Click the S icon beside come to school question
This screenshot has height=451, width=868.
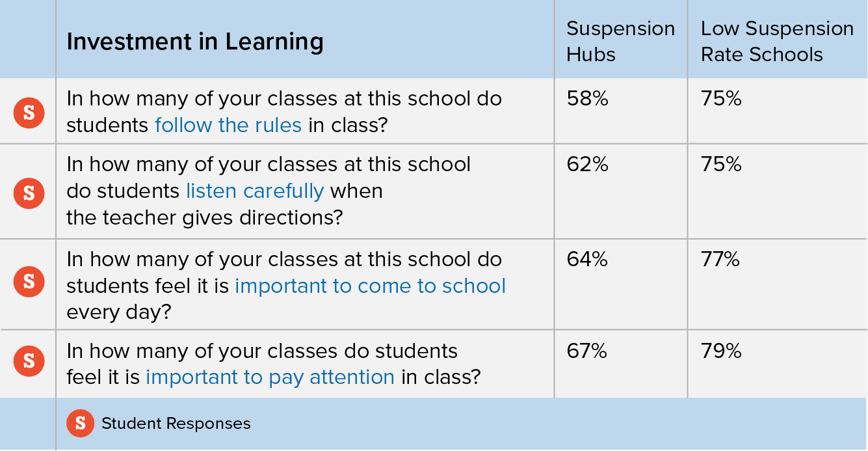tap(29, 281)
